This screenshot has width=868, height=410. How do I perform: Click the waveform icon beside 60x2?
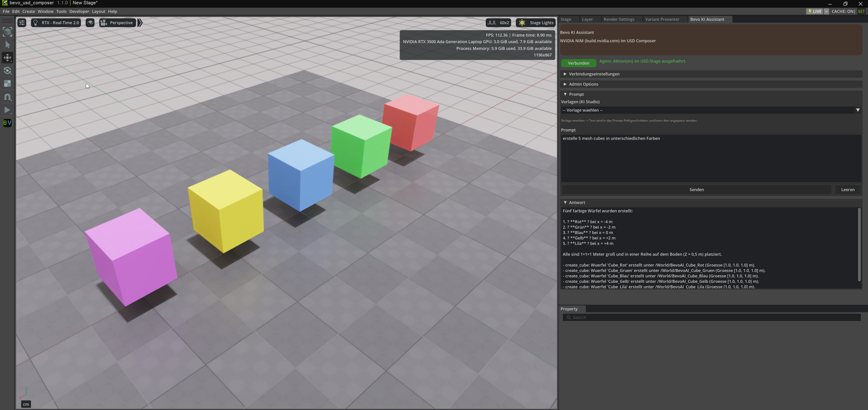(492, 23)
